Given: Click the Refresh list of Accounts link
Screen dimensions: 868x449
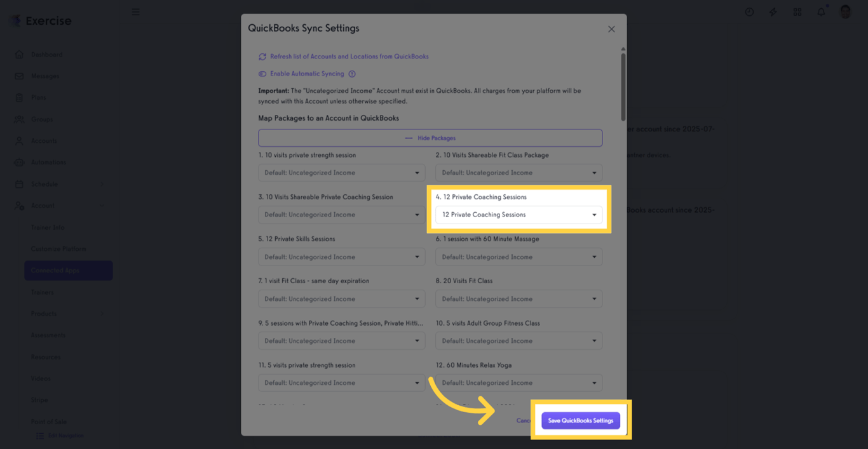Looking at the screenshot, I should pos(349,57).
